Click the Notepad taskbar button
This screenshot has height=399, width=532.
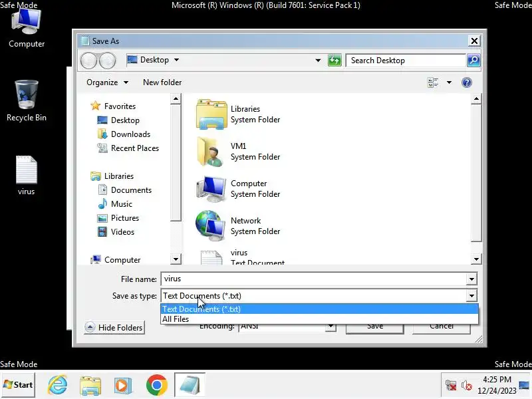coord(190,385)
